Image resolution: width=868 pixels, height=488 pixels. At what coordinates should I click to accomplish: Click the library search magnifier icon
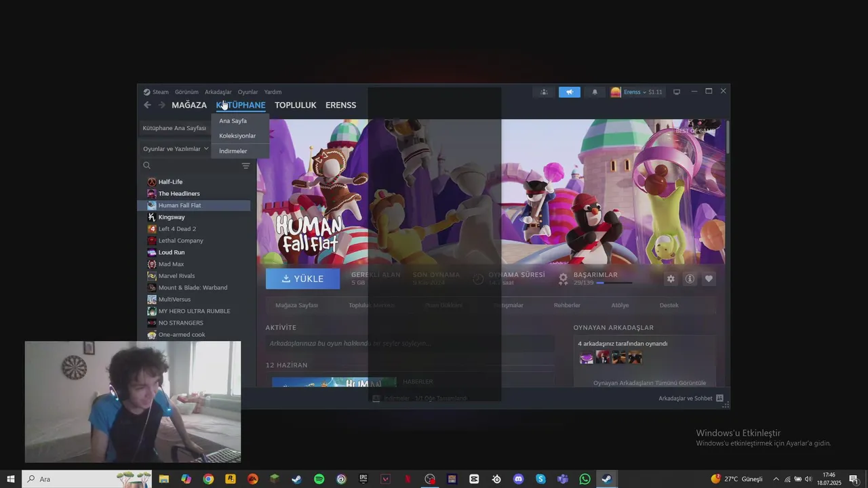point(146,165)
